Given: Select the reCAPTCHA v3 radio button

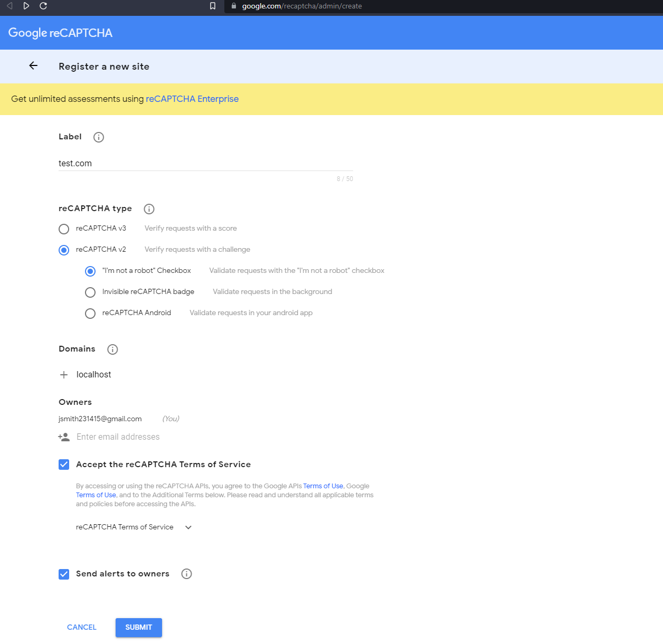Looking at the screenshot, I should [64, 229].
